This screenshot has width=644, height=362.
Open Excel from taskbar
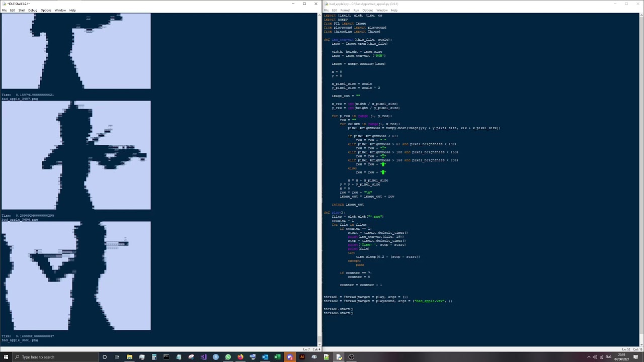(277, 357)
